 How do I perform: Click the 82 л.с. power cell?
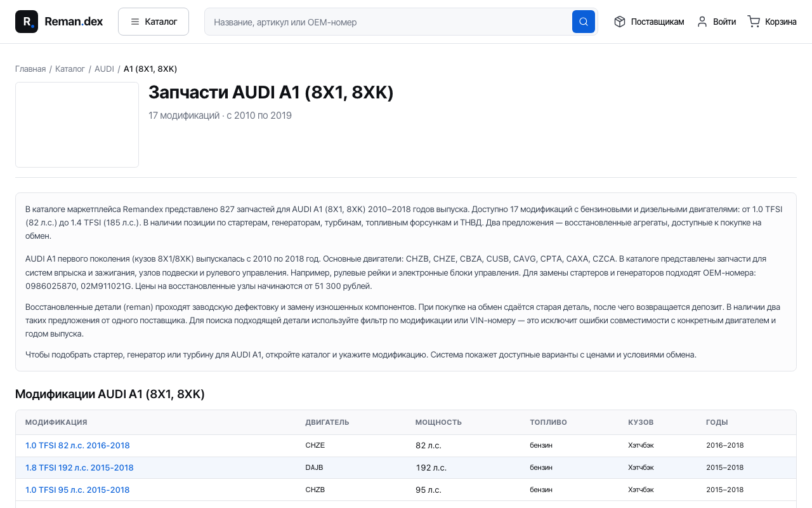coord(428,445)
